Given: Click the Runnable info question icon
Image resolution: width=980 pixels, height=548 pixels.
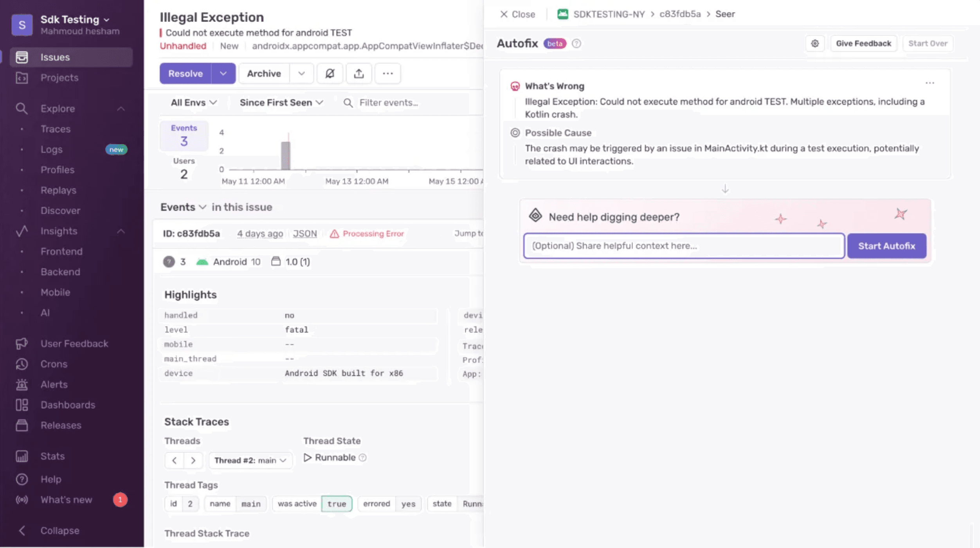Looking at the screenshot, I should [362, 457].
